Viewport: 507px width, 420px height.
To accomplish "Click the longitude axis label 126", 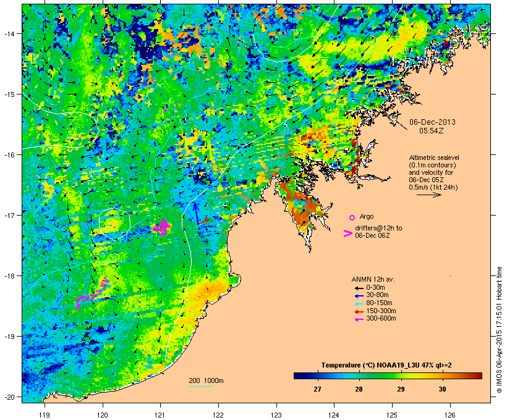I will (x=449, y=415).
